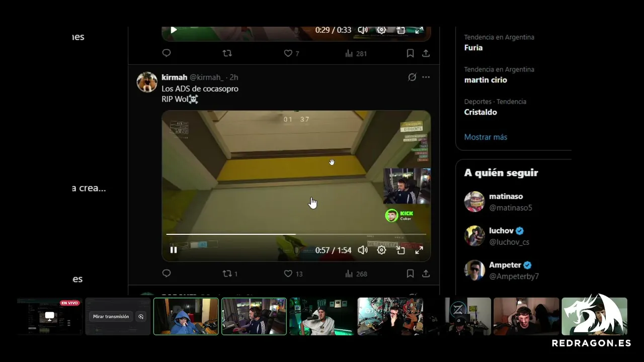Open the Cristaldo trend

point(480,112)
